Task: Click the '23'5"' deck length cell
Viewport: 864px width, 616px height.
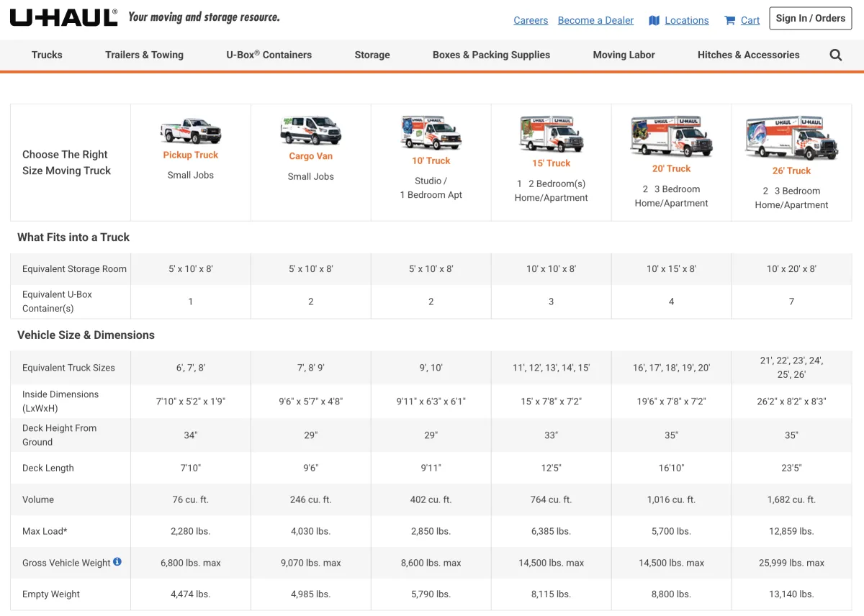Action: [792, 468]
